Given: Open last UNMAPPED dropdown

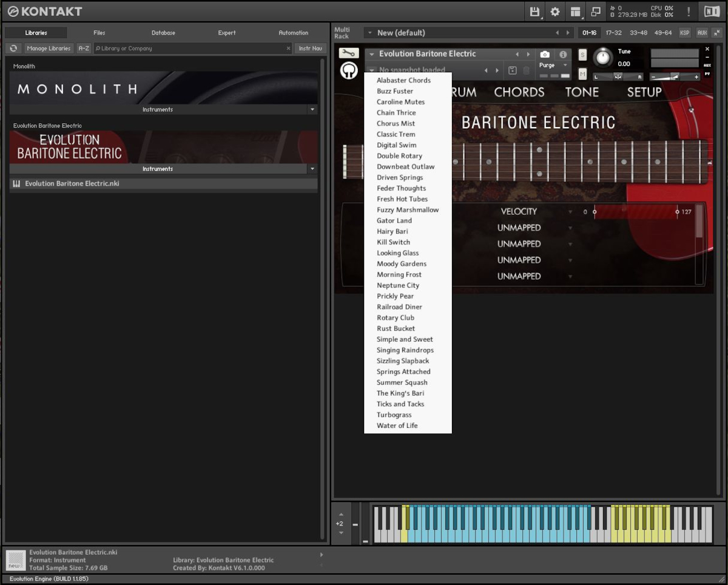Looking at the screenshot, I should coord(570,277).
